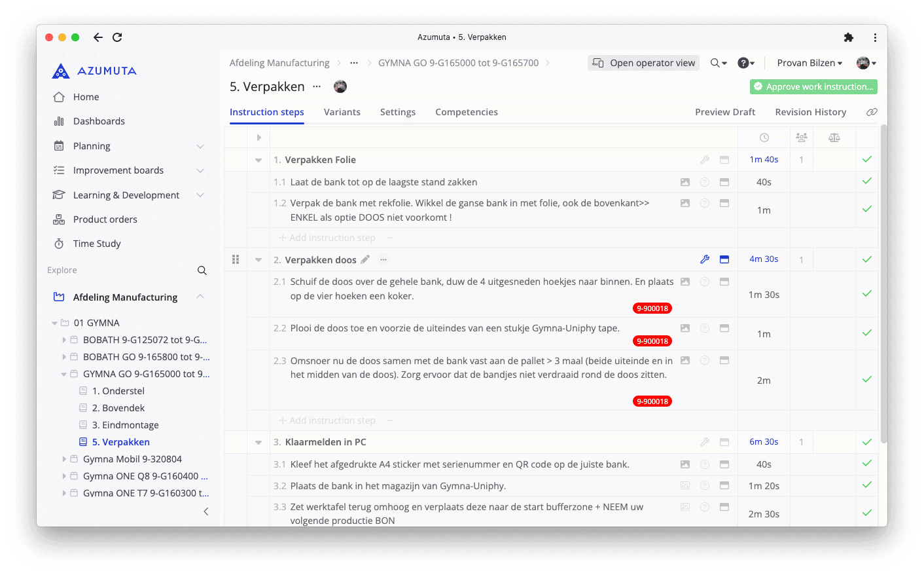This screenshot has width=924, height=575.
Task: Toggle the green checkmark for step 1.1
Action: click(x=866, y=181)
